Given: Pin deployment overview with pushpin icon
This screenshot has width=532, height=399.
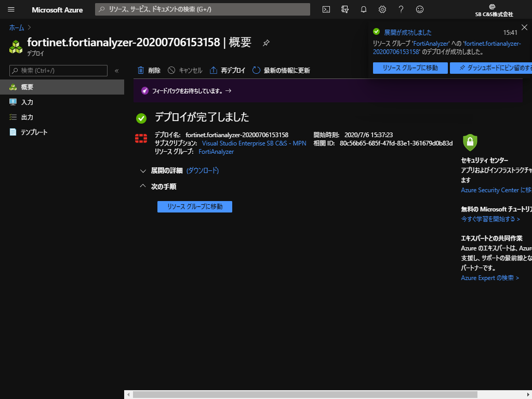Looking at the screenshot, I should click(266, 43).
